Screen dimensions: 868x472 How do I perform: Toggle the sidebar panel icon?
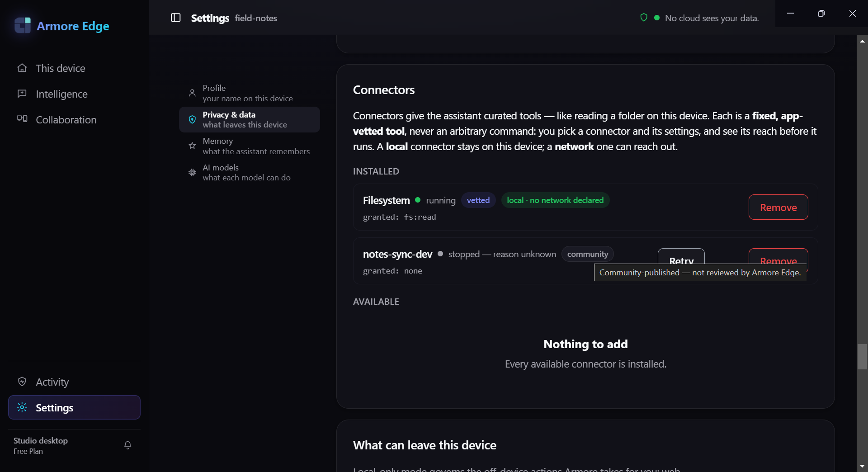coord(176,18)
